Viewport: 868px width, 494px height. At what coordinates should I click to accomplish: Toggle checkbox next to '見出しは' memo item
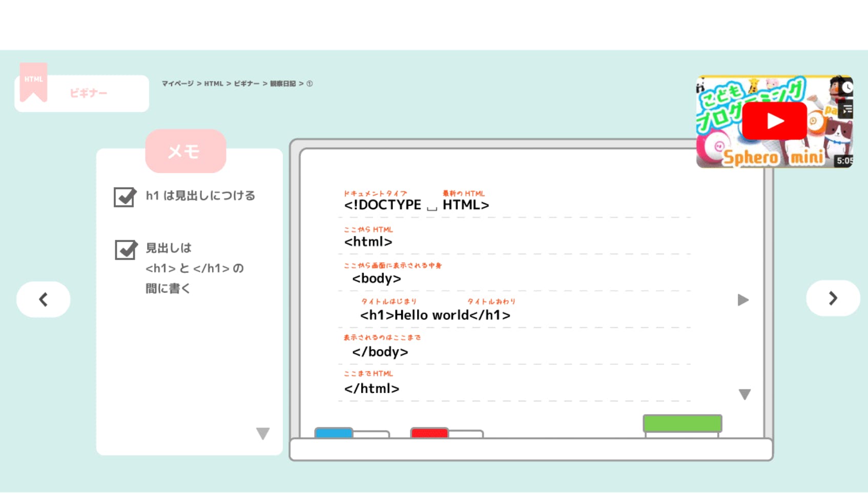pos(126,250)
